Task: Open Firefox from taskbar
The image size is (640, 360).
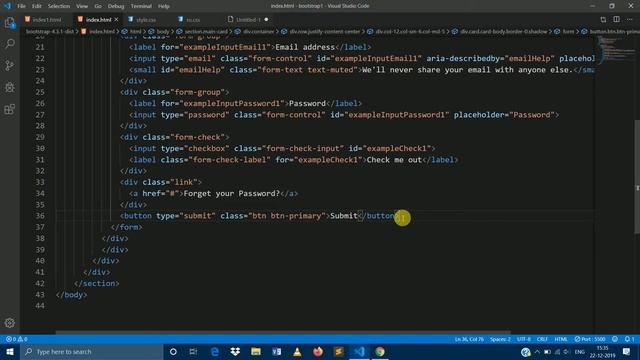Action: click(318, 351)
